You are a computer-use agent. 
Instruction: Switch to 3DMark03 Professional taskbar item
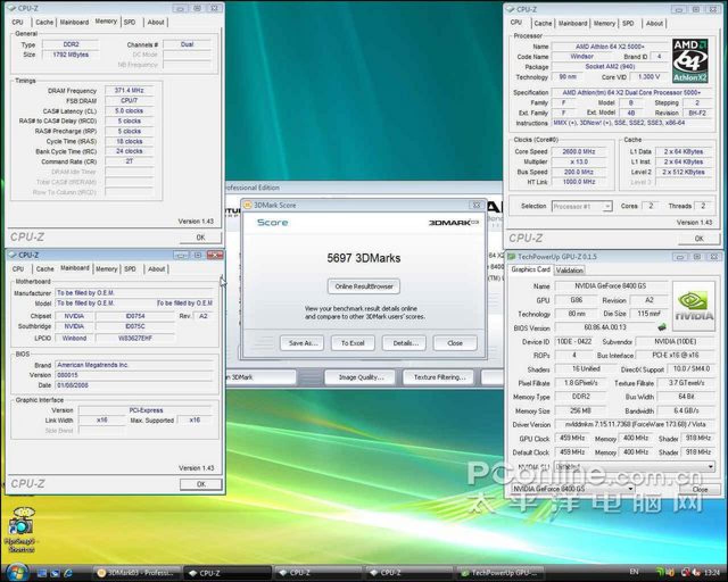[x=136, y=573]
